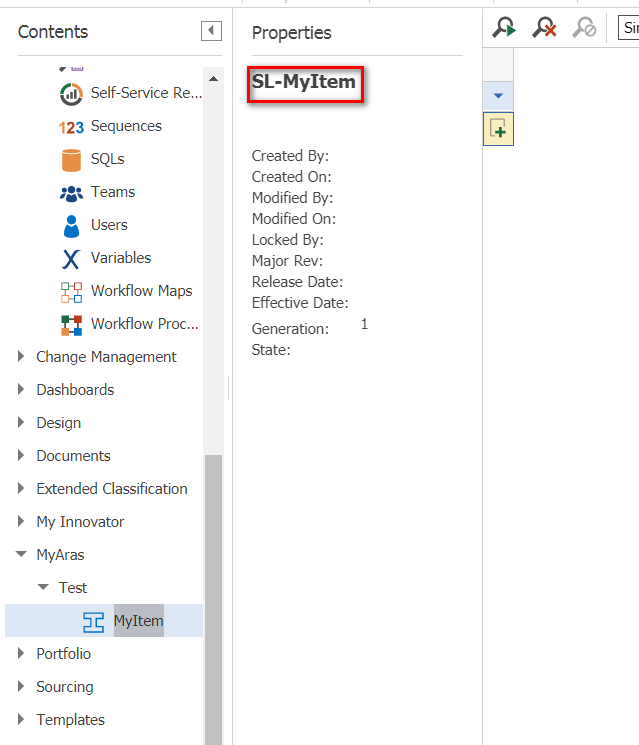This screenshot has height=745, width=639.
Task: Open the MyItem tree entry
Action: (x=138, y=621)
